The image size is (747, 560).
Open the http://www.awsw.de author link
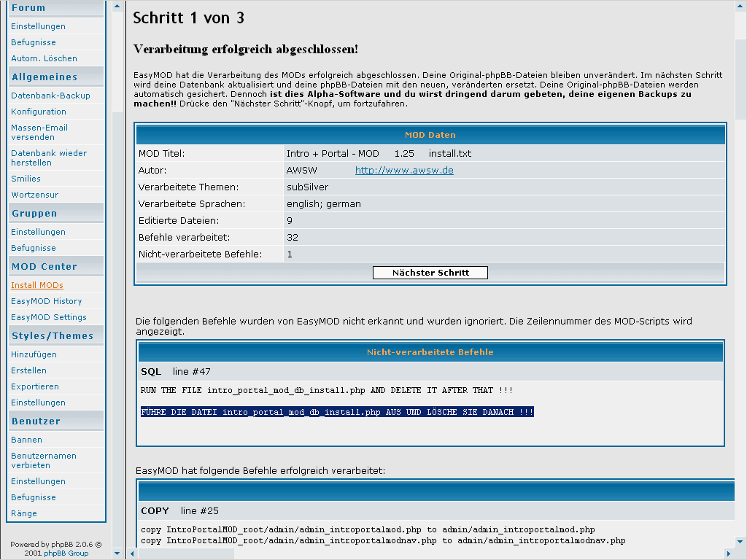404,170
